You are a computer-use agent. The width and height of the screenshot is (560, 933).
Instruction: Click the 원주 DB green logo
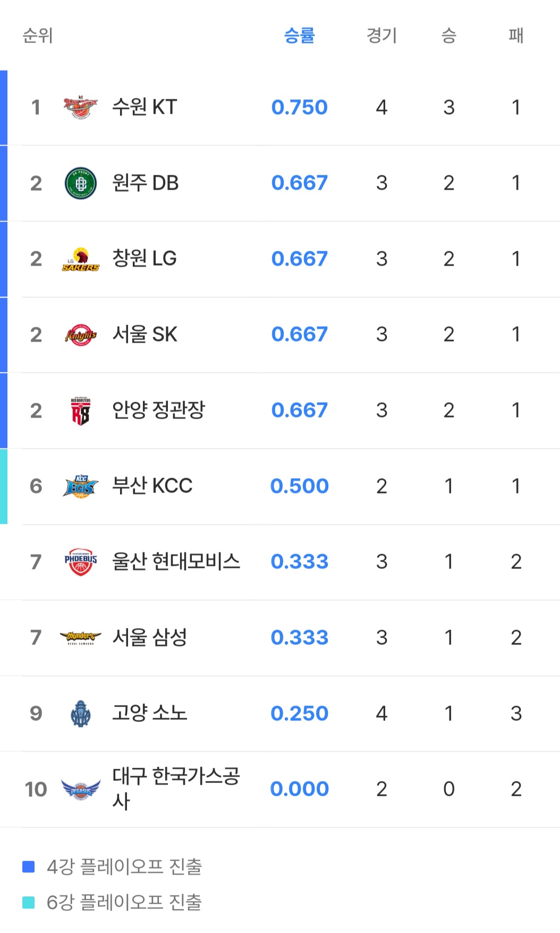(x=81, y=183)
